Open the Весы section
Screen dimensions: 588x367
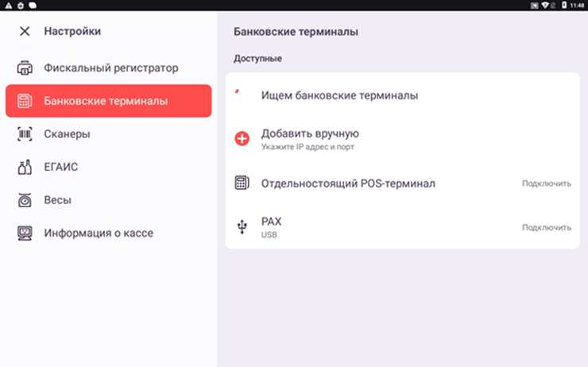[109, 200]
